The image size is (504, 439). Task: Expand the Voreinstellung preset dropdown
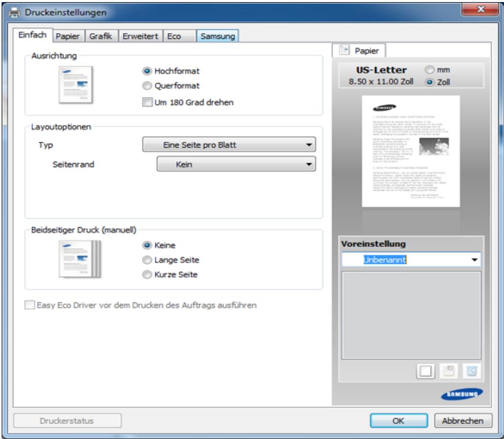point(475,259)
